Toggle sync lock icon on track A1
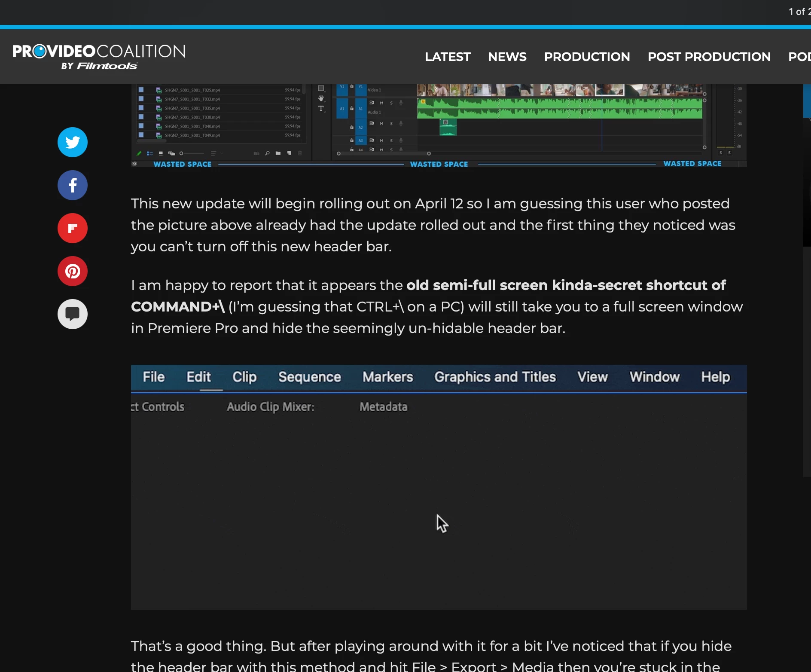Screen dimensions: 811x672 click(x=372, y=103)
